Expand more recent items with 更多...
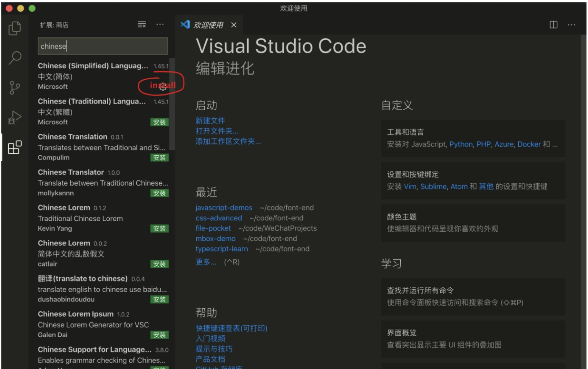This screenshot has width=588, height=369. coord(206,262)
